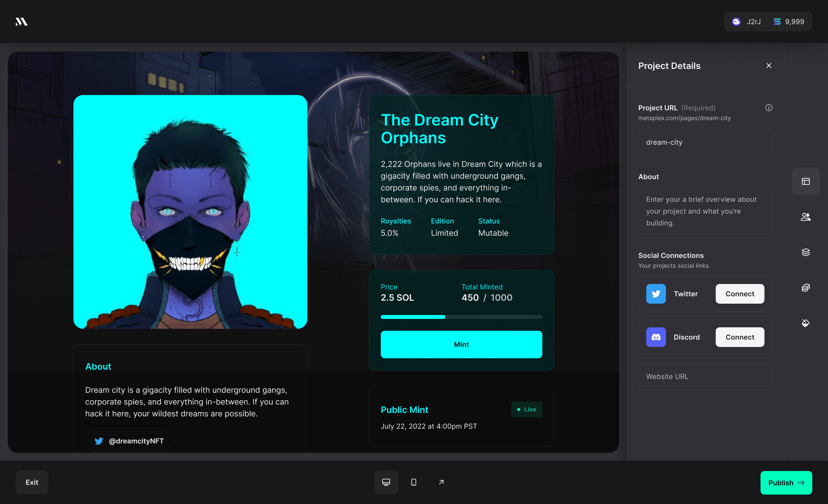Open the @dreamcityNFT Twitter link
Viewport: 828px width, 504px height.
tap(129, 441)
